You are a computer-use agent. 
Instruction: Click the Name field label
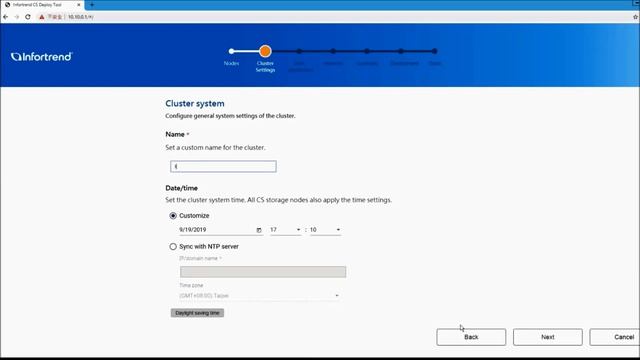coord(175,134)
